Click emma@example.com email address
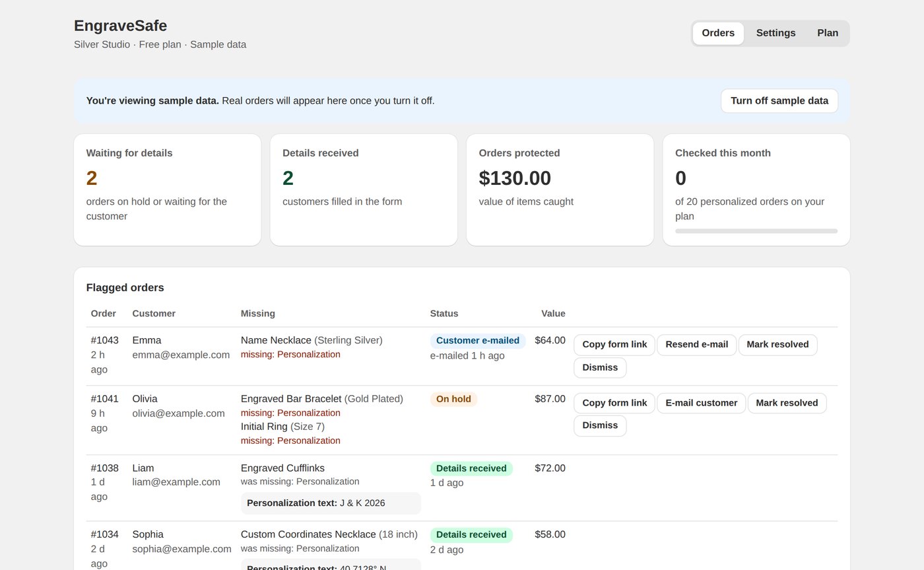The width and height of the screenshot is (924, 570). 181,355
